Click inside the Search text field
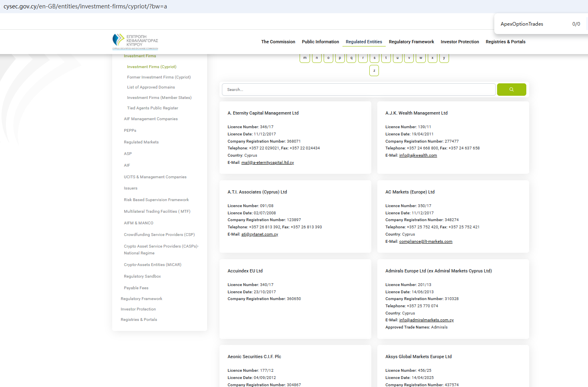Screen dimensions: 588x387 358,90
